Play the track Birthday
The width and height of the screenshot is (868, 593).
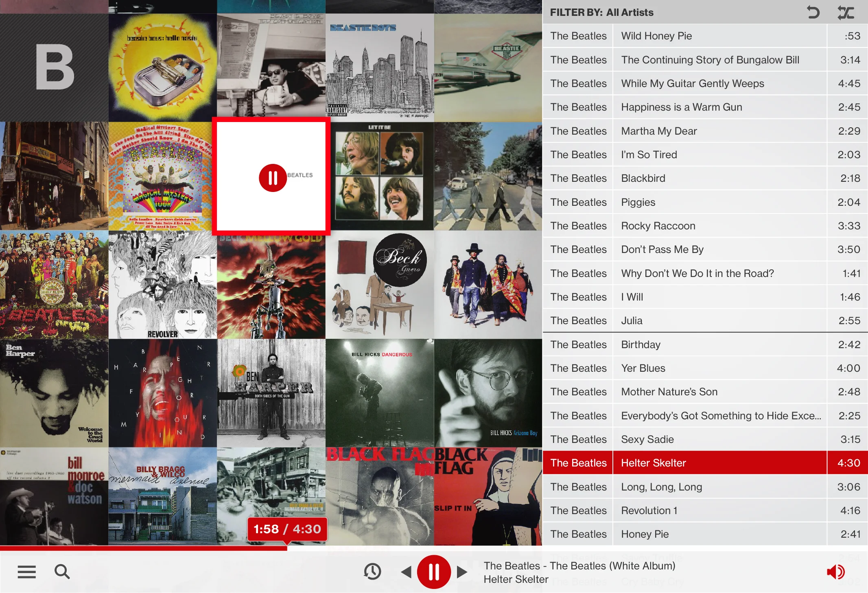(x=705, y=344)
